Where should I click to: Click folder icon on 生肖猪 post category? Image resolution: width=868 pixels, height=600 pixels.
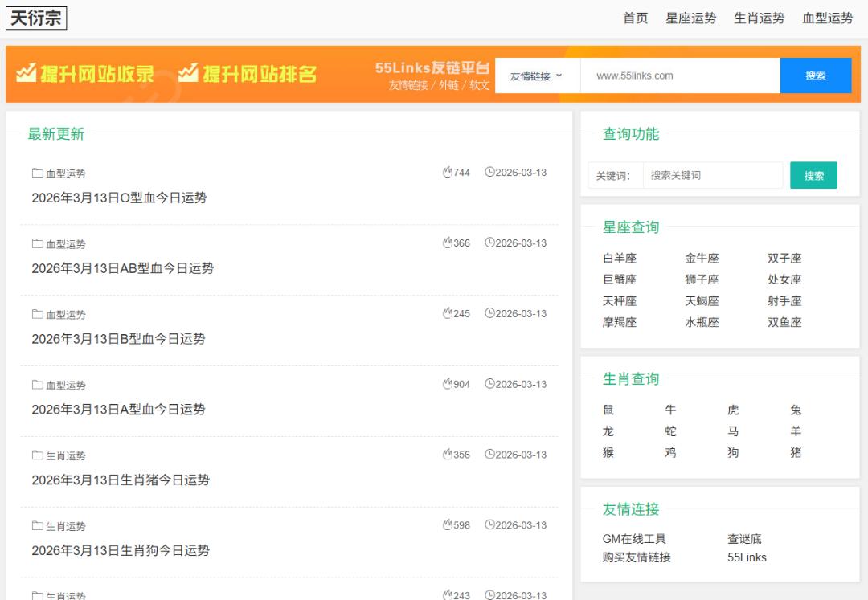tap(37, 455)
